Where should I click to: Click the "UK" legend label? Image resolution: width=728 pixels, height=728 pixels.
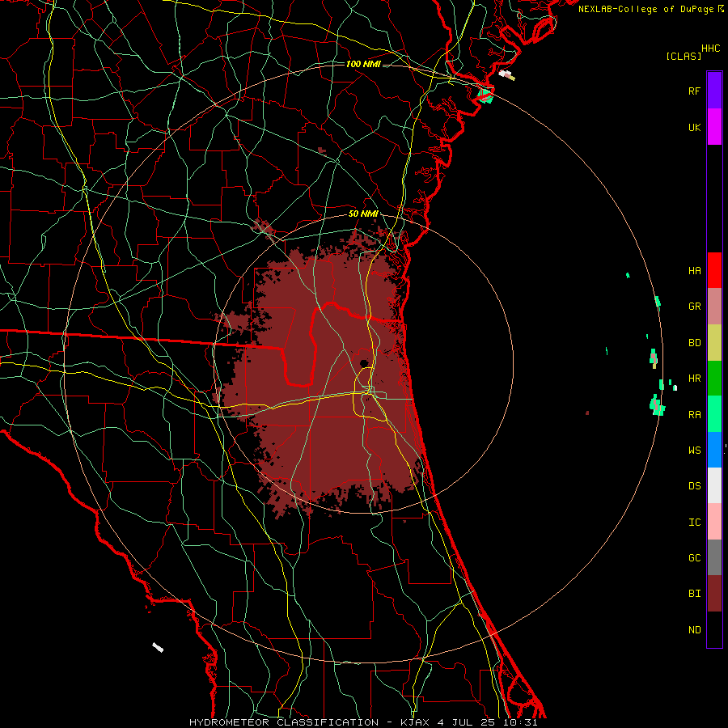click(x=694, y=127)
